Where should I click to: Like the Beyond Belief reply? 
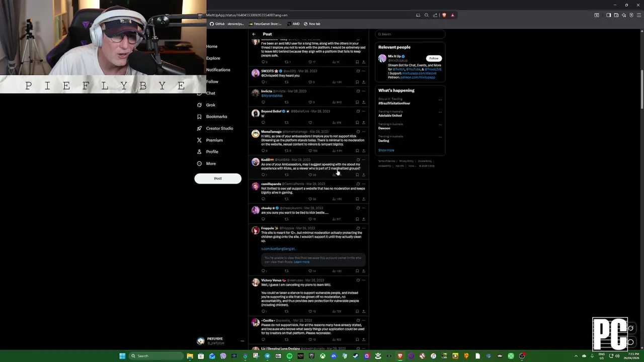tap(310, 122)
